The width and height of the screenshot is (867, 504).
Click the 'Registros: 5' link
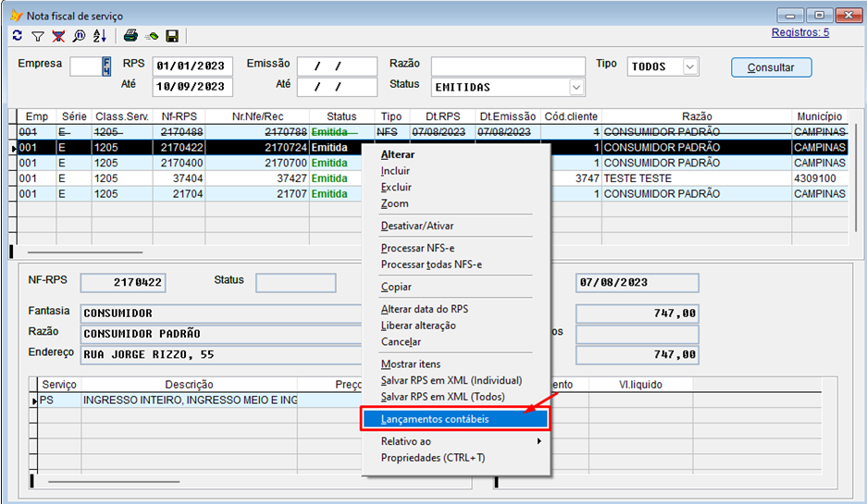tap(800, 32)
